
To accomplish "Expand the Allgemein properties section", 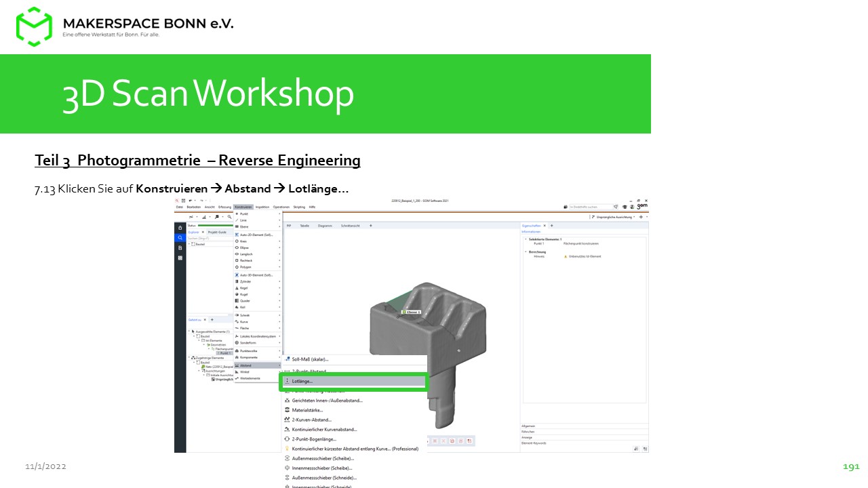I will click(x=585, y=426).
